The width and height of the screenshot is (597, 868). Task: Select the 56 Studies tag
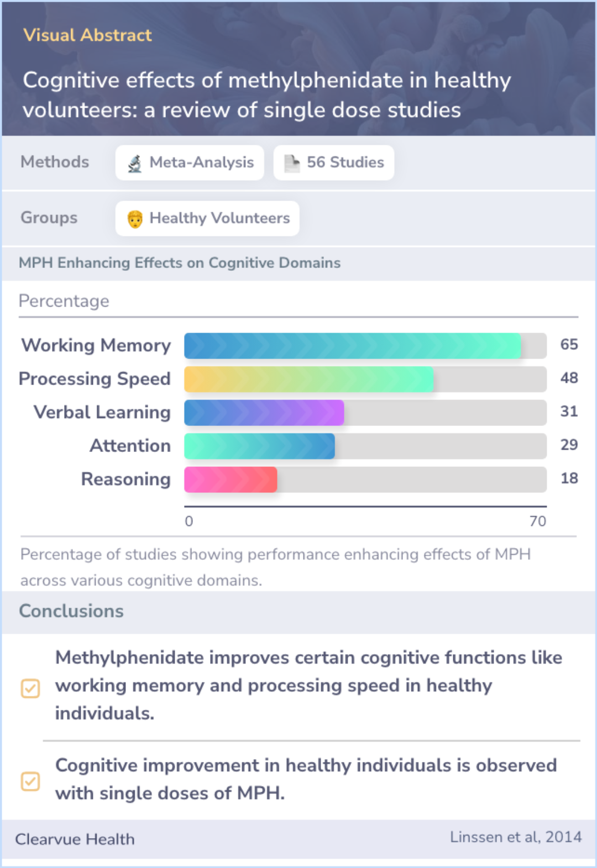pyautogui.click(x=334, y=163)
